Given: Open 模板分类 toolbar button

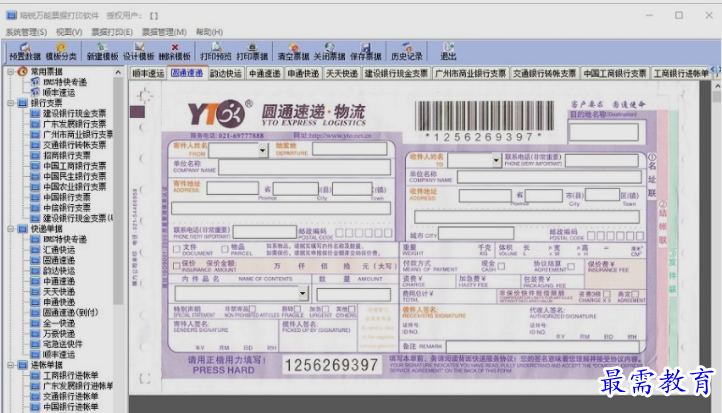Looking at the screenshot, I should pyautogui.click(x=61, y=51).
